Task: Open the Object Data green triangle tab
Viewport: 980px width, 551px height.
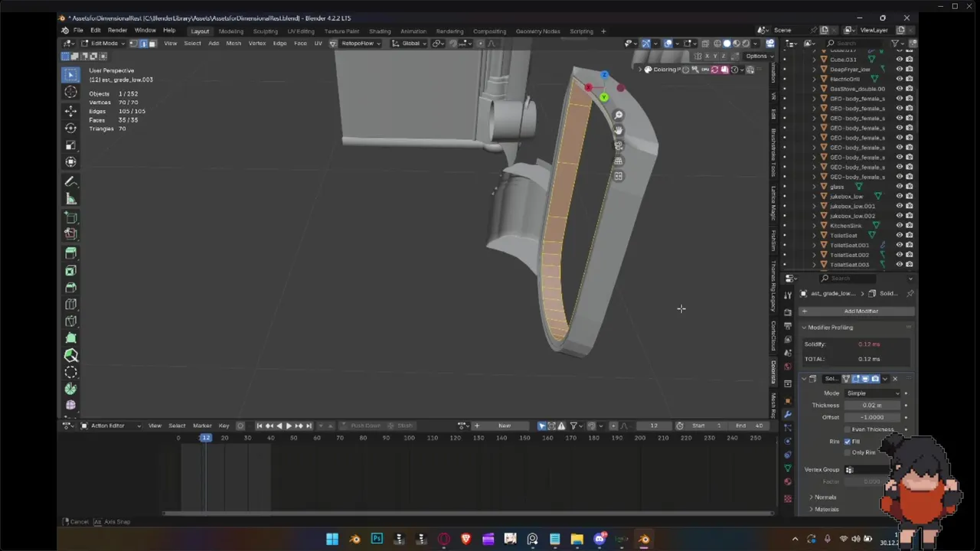Action: 788,468
